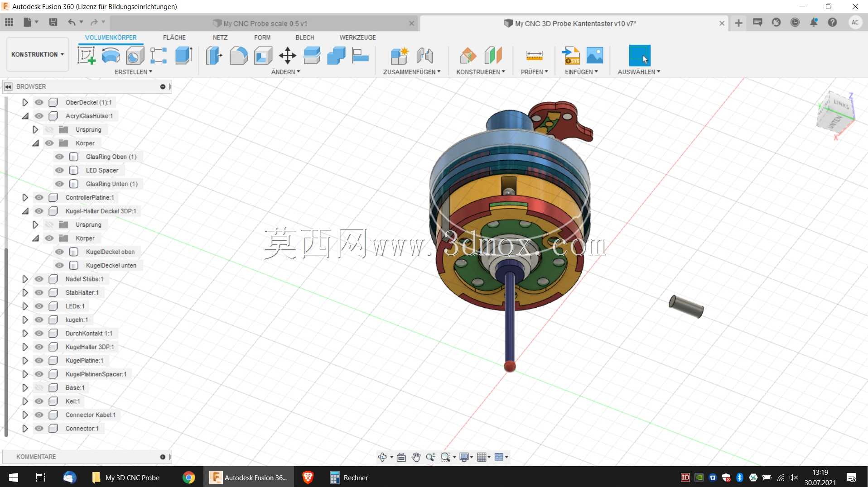Expand the ControllerPlatine:1 node
868x487 pixels.
coord(25,197)
